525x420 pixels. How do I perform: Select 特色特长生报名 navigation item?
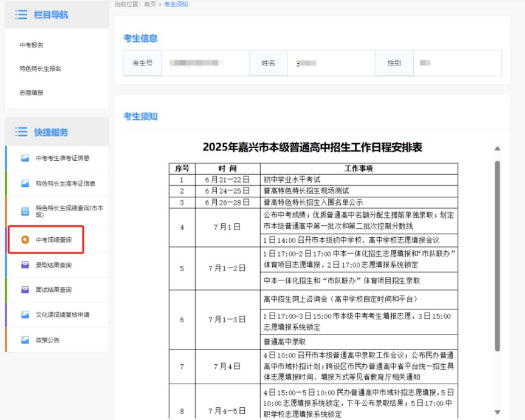pyautogui.click(x=40, y=69)
